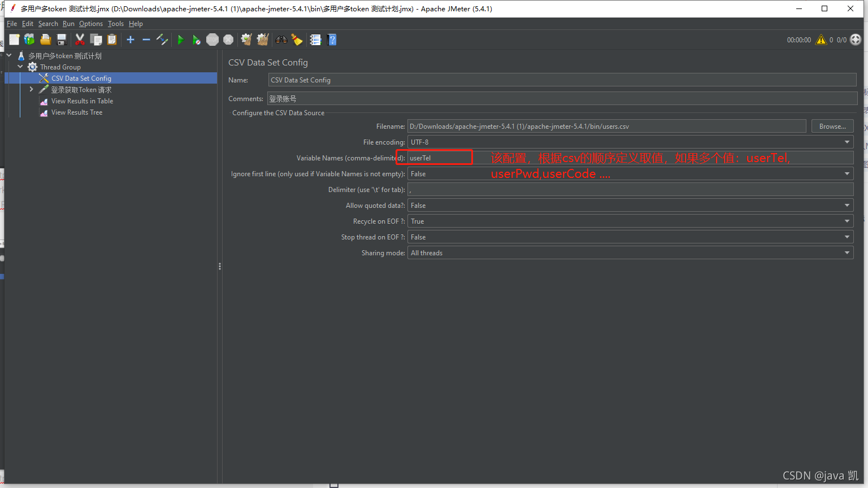Open the Edit menu

(x=28, y=24)
